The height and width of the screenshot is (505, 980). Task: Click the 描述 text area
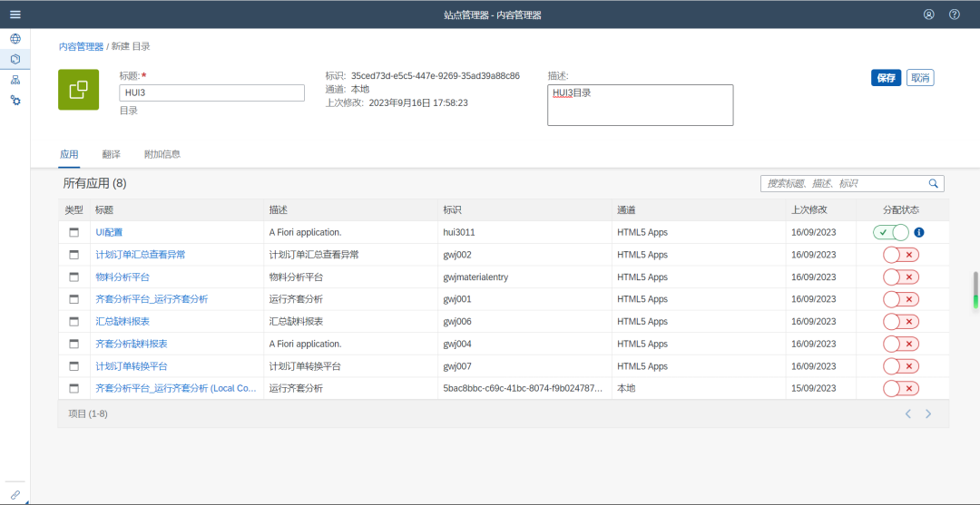click(x=641, y=105)
